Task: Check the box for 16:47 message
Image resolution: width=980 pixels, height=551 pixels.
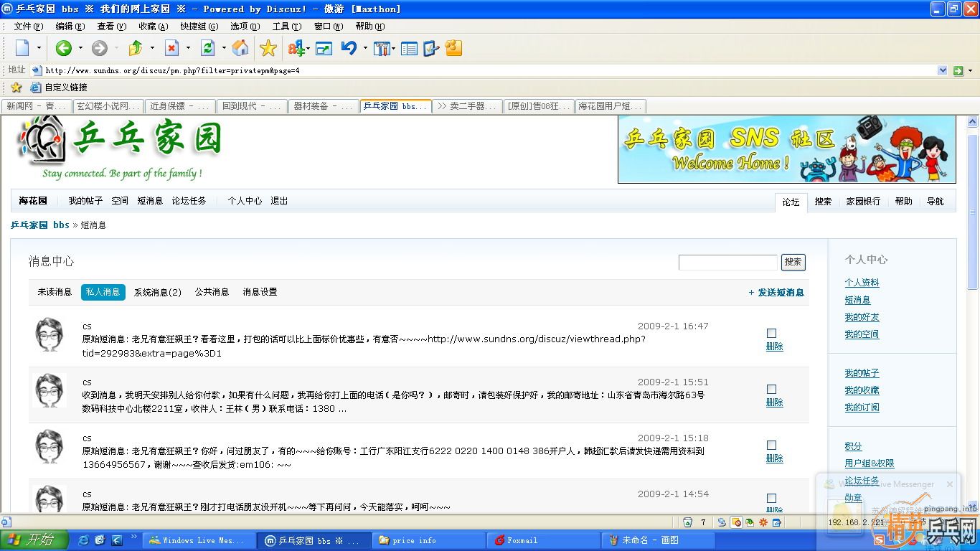Action: click(x=771, y=333)
